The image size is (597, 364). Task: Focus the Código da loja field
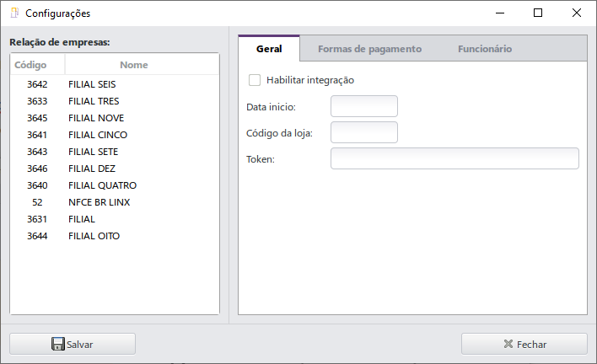[x=363, y=132]
